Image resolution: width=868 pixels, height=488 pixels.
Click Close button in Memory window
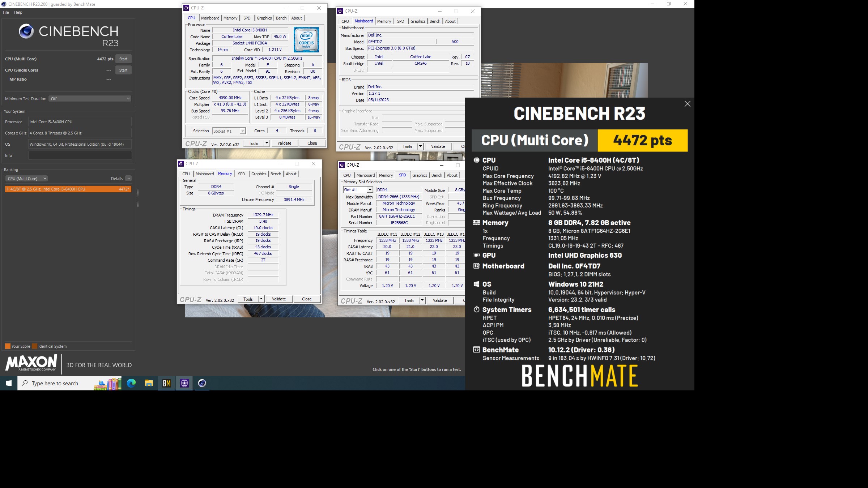tap(307, 299)
